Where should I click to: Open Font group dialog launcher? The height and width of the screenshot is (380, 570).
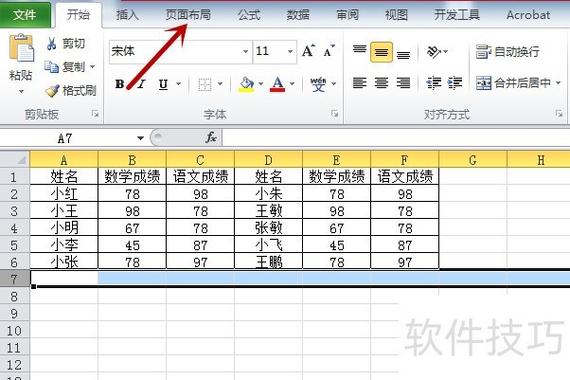(334, 114)
